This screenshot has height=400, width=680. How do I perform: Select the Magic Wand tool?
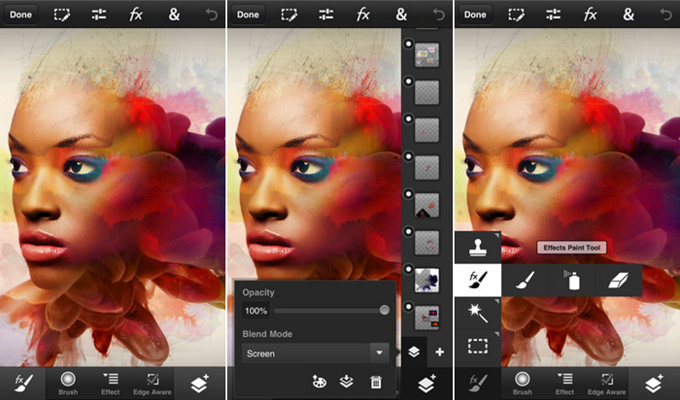coord(478,313)
